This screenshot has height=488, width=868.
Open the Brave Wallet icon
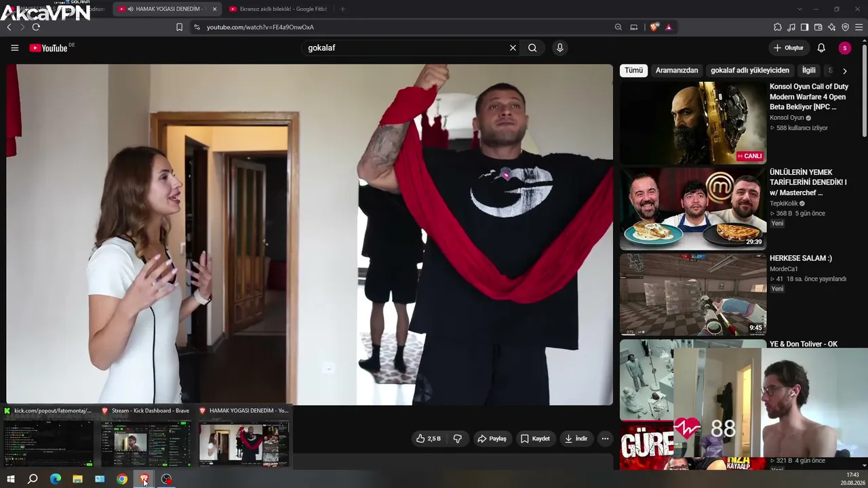pyautogui.click(x=818, y=27)
